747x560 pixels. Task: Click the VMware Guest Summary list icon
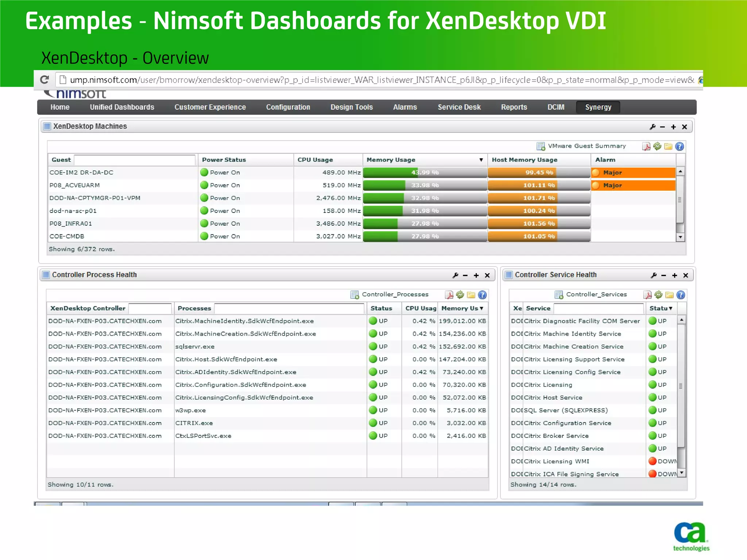point(541,146)
